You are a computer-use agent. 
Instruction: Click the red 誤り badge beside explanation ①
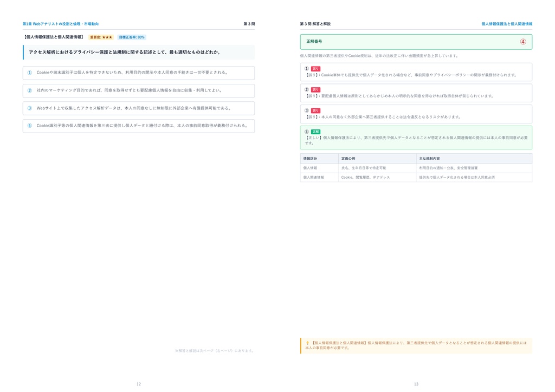[315, 69]
